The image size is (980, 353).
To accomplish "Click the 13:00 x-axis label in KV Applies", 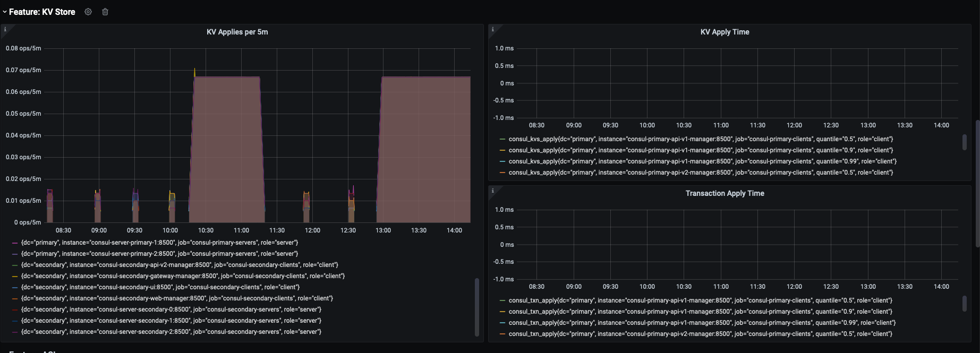I will click(383, 230).
